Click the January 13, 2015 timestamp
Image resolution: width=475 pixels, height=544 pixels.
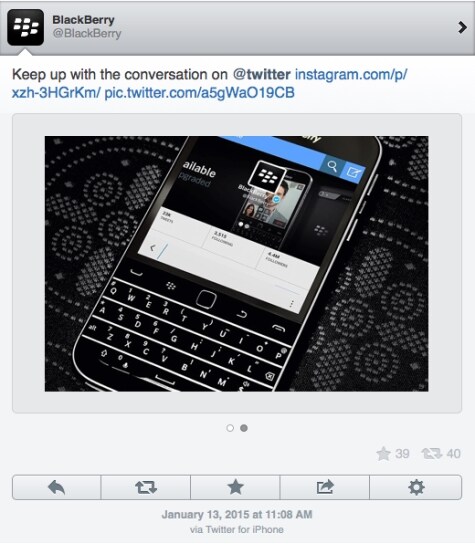tap(237, 514)
